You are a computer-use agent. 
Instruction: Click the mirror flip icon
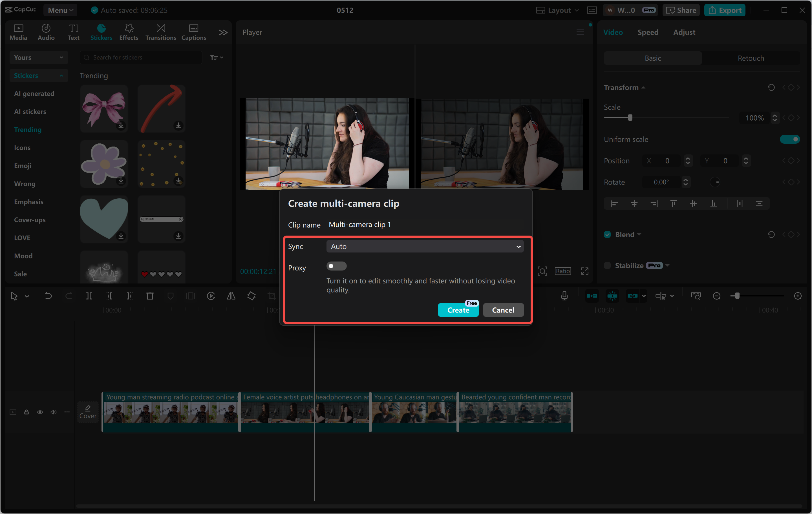[231, 296]
